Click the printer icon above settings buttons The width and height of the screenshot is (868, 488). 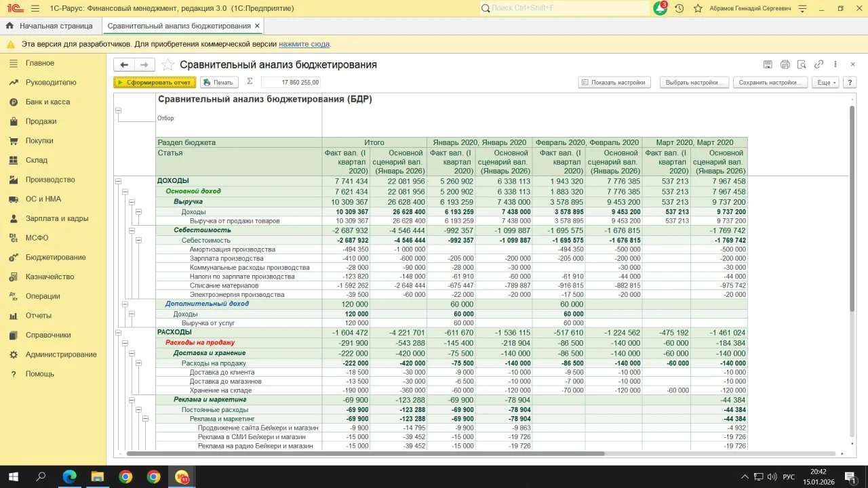(x=785, y=64)
